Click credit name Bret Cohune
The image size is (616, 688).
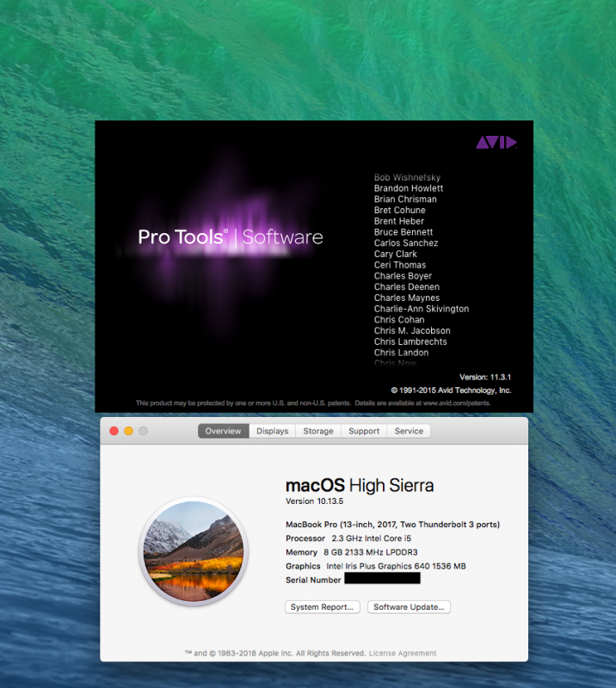tap(399, 210)
